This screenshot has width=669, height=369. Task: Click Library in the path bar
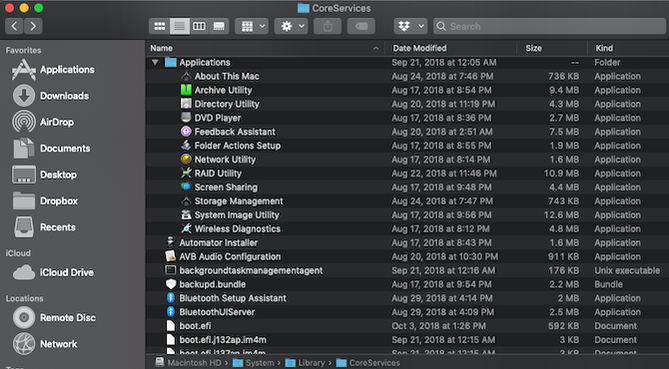coord(305,363)
